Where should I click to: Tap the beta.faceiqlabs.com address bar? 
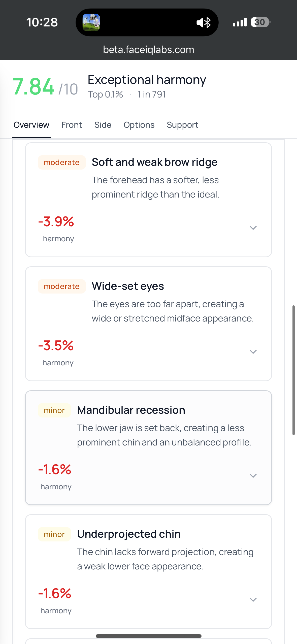tap(149, 50)
